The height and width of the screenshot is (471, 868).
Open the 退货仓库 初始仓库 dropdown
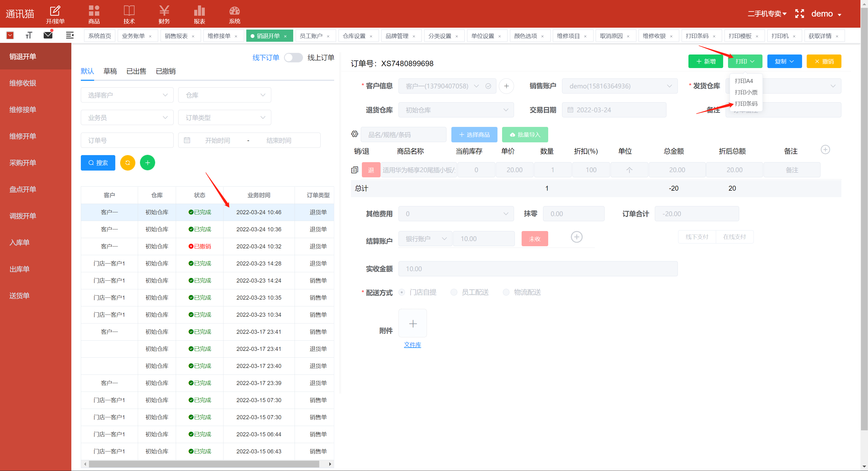[456, 110]
